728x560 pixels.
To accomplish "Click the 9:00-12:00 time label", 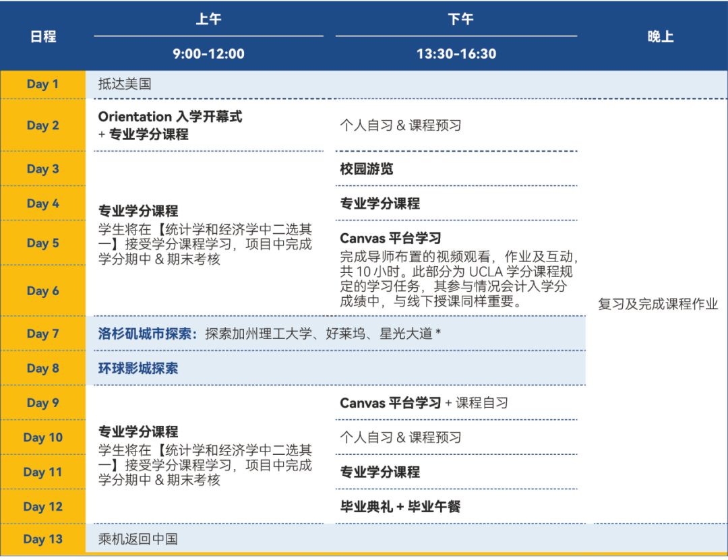I will point(209,54).
